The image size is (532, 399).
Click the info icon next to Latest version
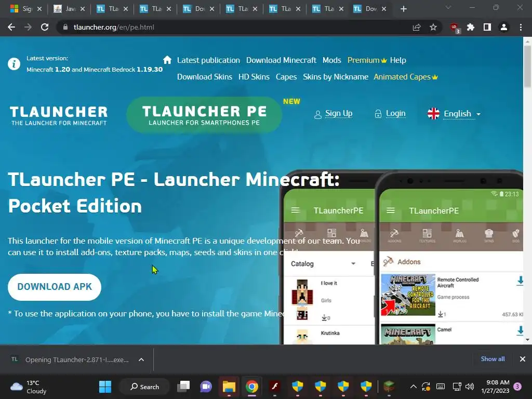coord(14,64)
